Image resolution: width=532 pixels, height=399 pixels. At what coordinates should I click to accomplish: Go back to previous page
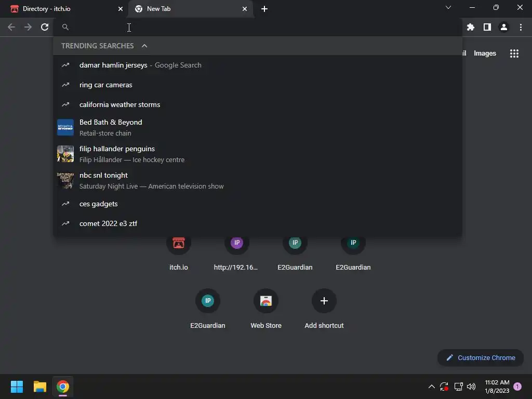tap(11, 27)
